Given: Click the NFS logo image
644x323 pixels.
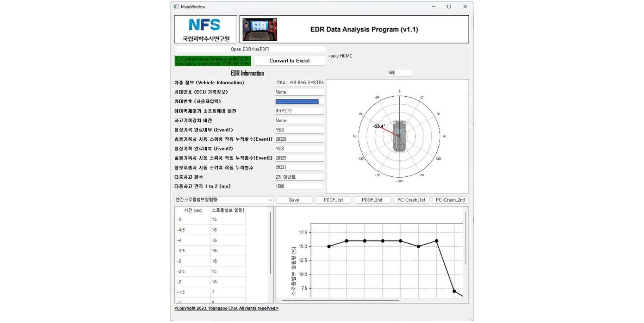Looking at the screenshot, I should [x=206, y=29].
